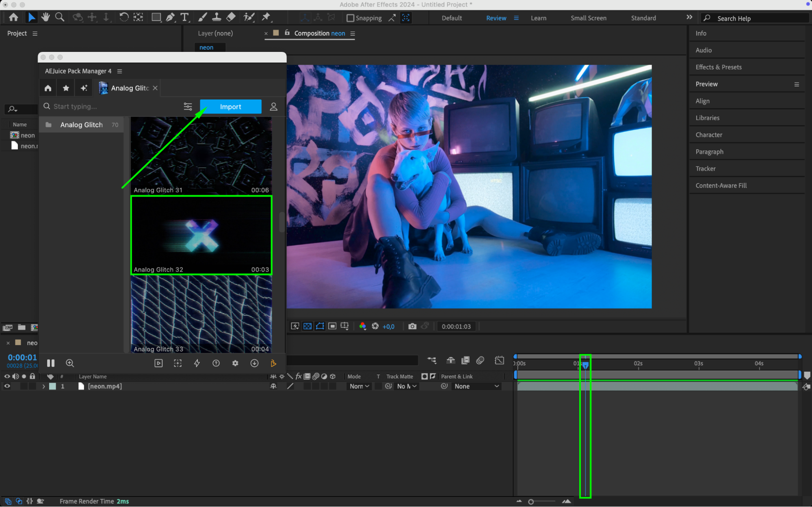Pause the AEJuice preview playback

tap(51, 363)
